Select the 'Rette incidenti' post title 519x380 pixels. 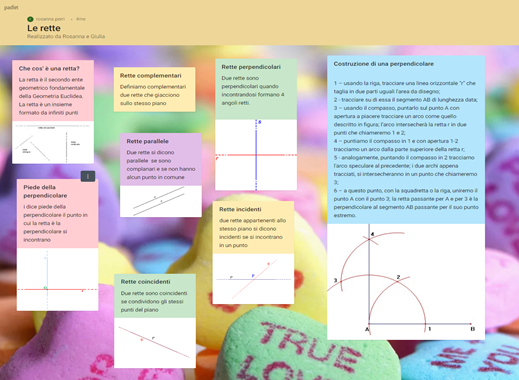point(240,209)
